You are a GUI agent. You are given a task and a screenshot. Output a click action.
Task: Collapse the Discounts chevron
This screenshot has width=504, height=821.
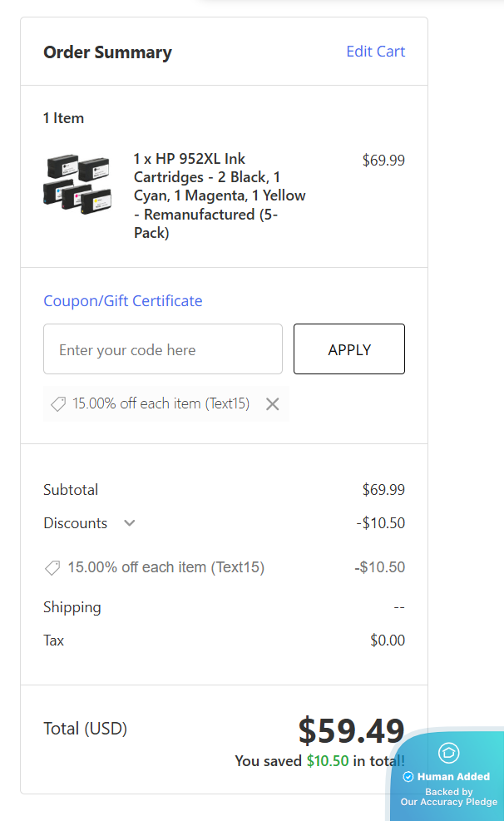pyautogui.click(x=129, y=523)
